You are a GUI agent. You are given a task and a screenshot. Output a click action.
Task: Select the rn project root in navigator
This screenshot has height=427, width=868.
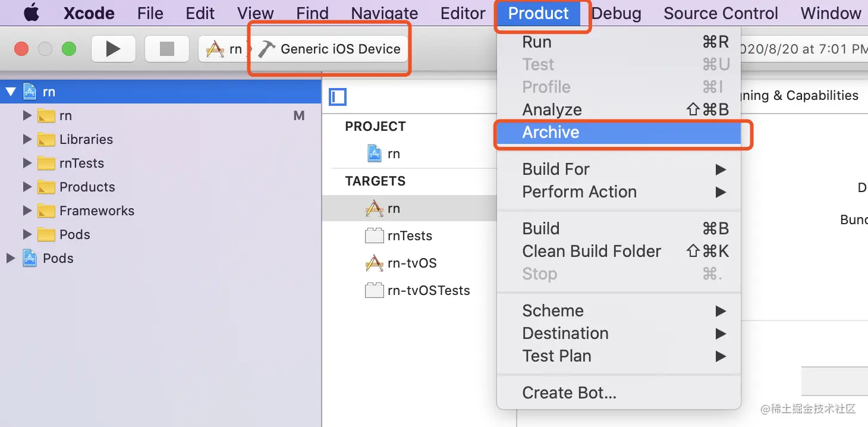(161, 92)
